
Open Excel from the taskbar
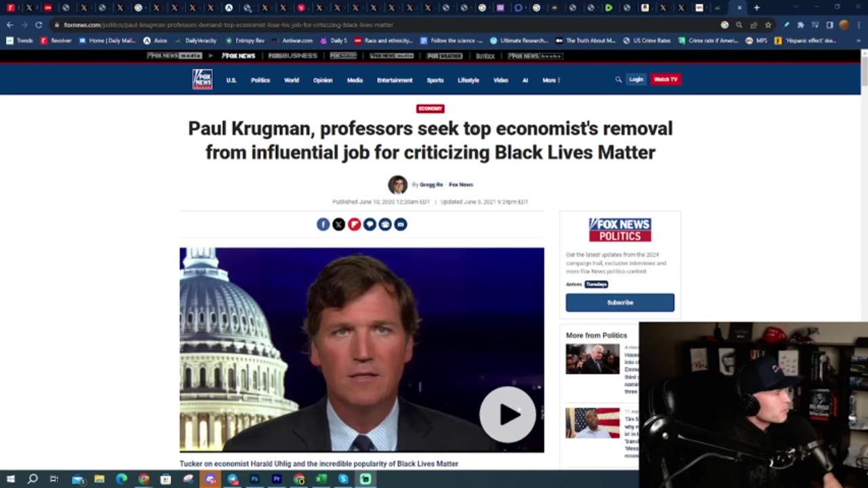click(x=321, y=479)
